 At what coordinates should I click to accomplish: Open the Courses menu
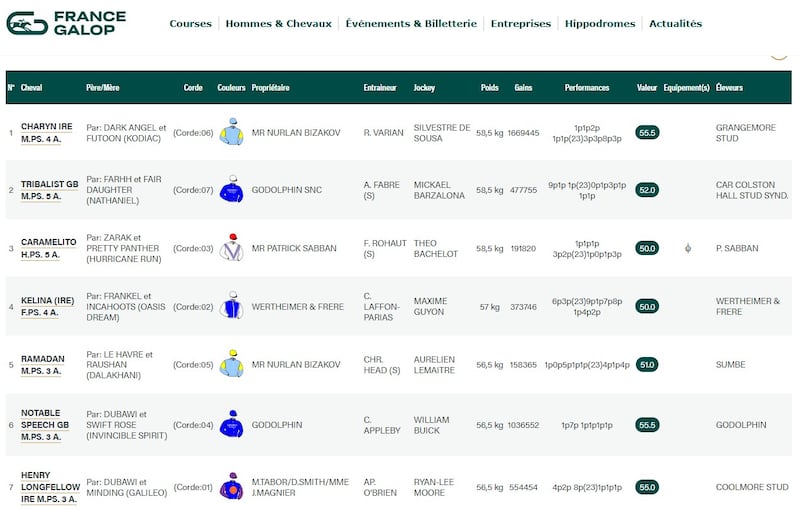click(x=190, y=23)
